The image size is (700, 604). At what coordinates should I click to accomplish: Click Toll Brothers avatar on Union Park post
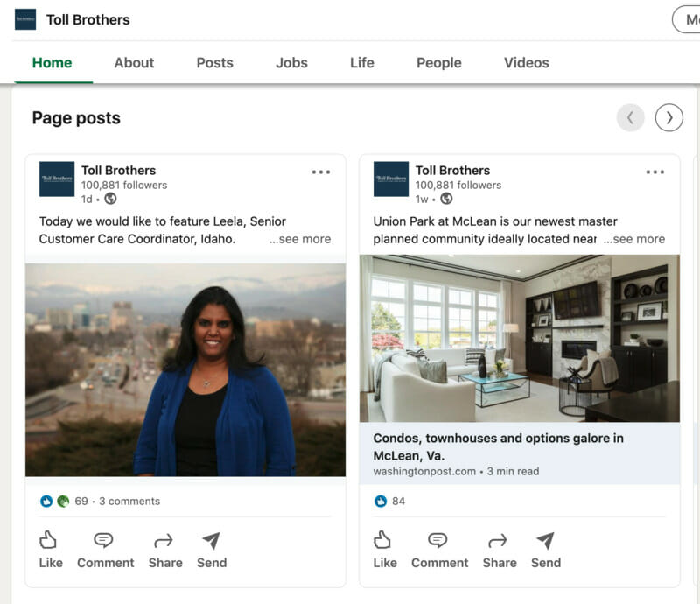click(391, 179)
